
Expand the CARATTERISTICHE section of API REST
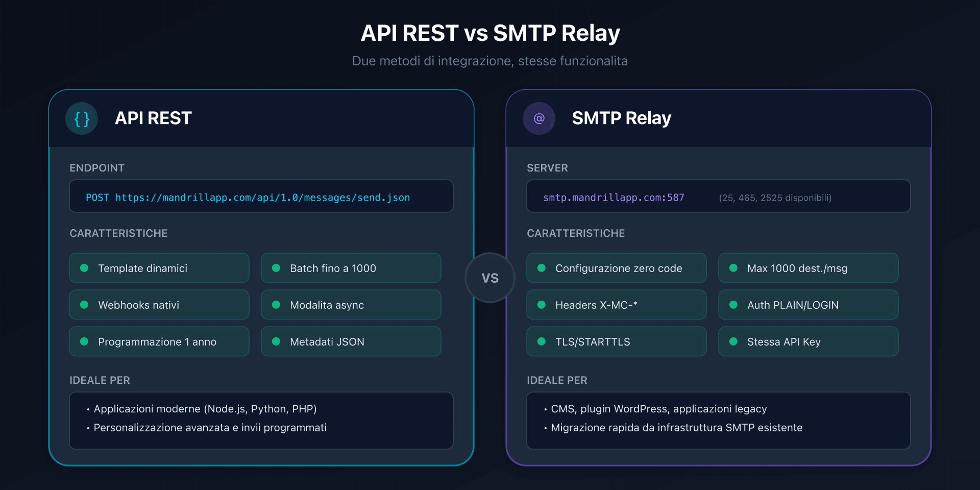(x=118, y=233)
